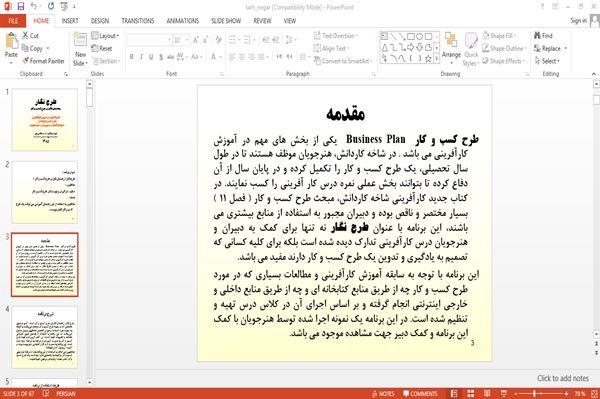Click Clear All Formatting icon
This screenshot has width=600, height=399.
point(218,40)
